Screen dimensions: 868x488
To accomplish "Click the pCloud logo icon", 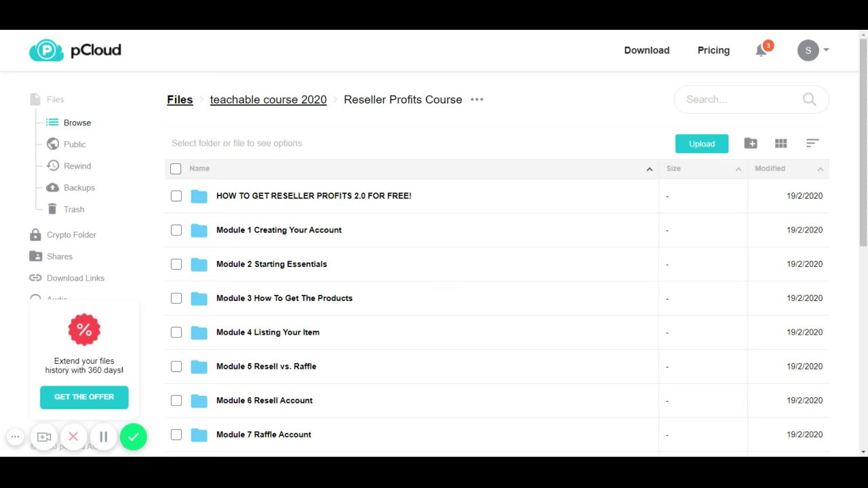I will pyautogui.click(x=46, y=50).
